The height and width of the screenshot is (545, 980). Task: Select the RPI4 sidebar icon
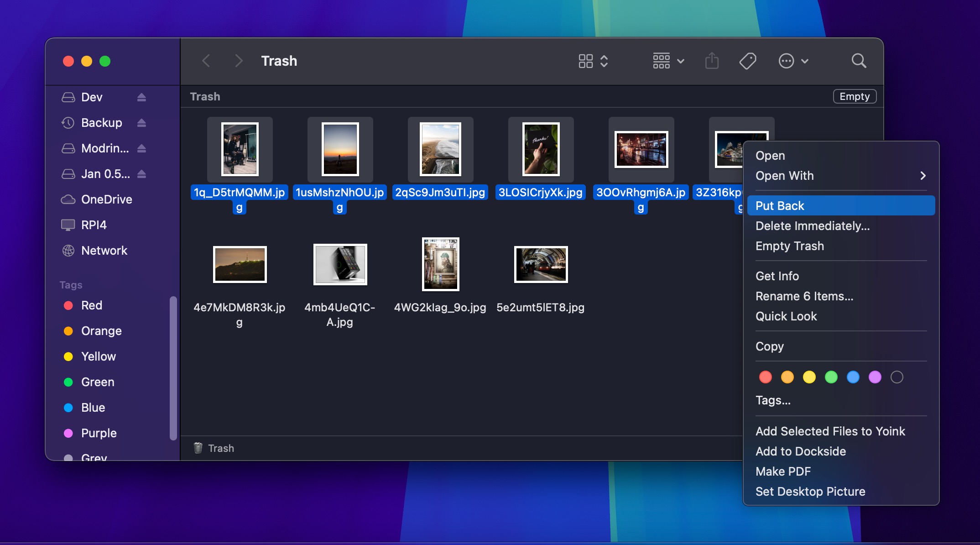(67, 225)
